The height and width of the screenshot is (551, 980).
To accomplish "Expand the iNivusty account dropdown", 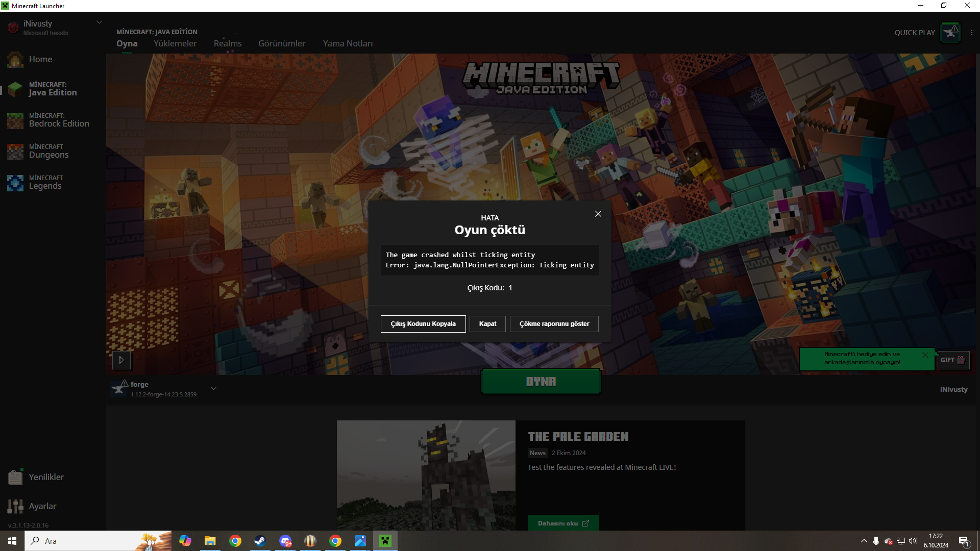I will pyautogui.click(x=99, y=22).
